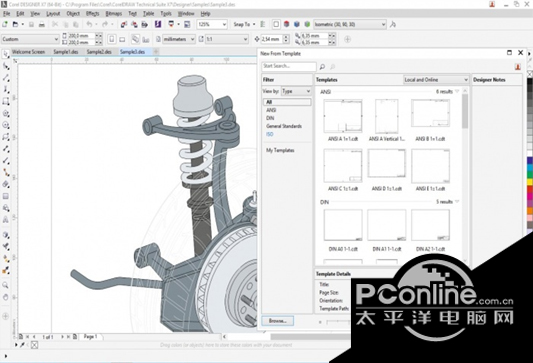Open the Effects menu
This screenshot has width=533, height=363.
pyautogui.click(x=92, y=14)
